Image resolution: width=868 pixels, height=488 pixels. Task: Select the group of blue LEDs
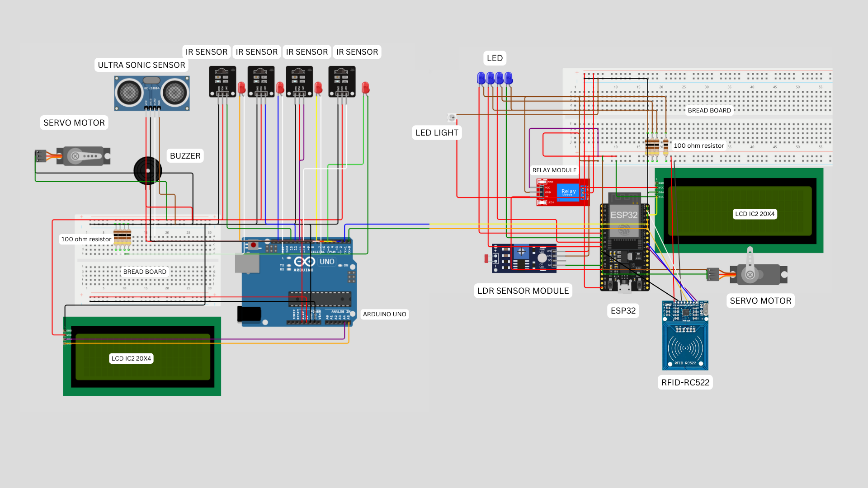(x=495, y=78)
